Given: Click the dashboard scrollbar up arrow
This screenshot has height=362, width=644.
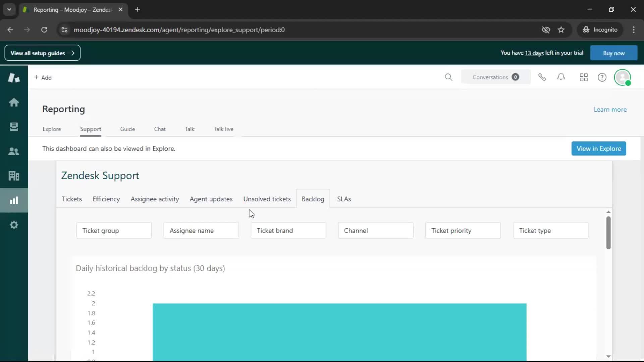Looking at the screenshot, I should click(x=608, y=212).
